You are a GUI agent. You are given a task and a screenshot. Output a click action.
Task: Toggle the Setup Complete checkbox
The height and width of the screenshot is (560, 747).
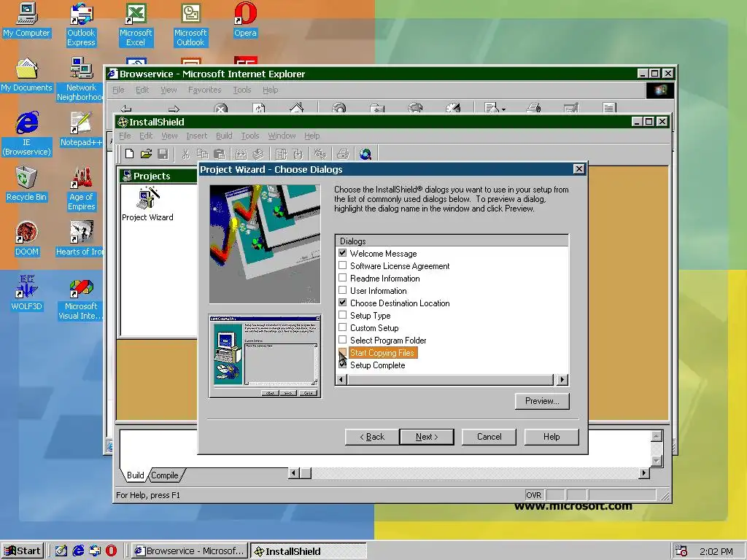coord(343,365)
